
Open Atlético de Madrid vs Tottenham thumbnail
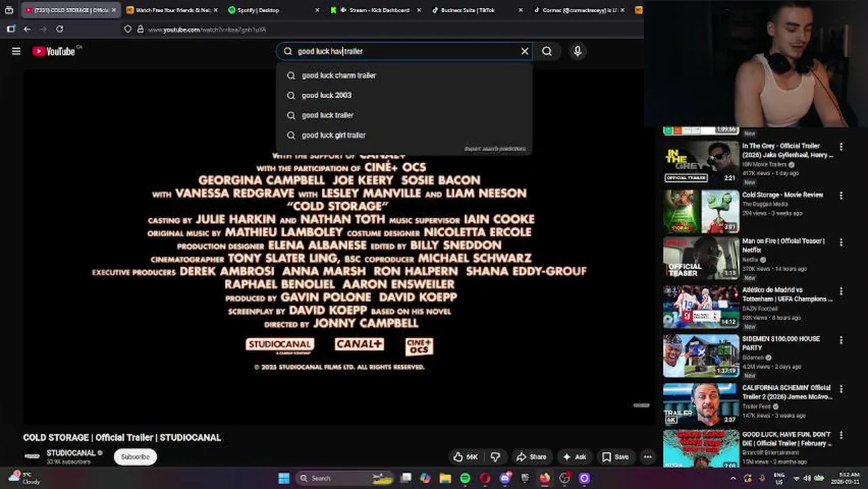(x=701, y=307)
